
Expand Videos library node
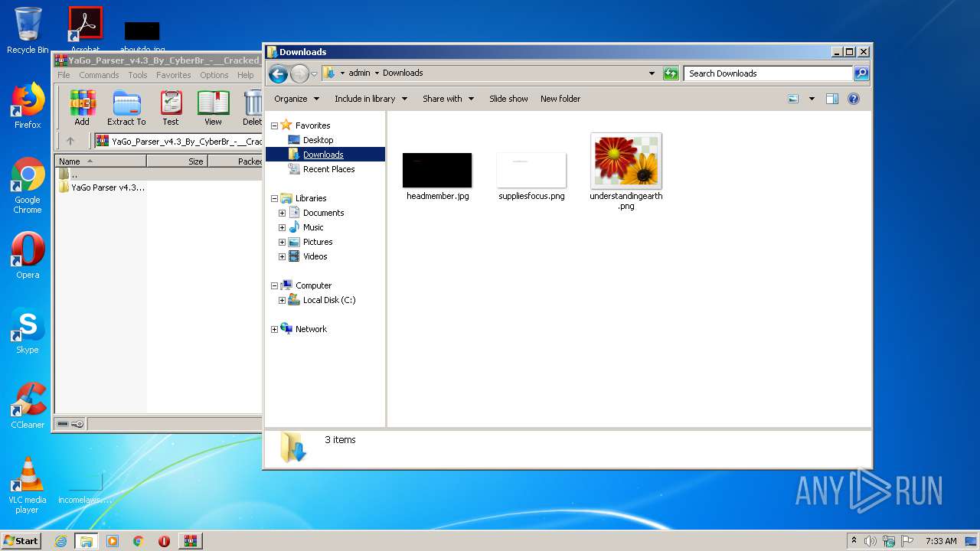[x=282, y=256]
